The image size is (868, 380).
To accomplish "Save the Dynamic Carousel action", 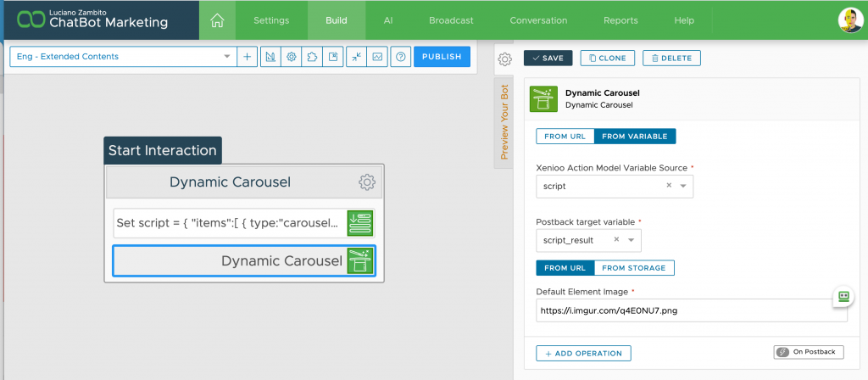I will click(548, 59).
